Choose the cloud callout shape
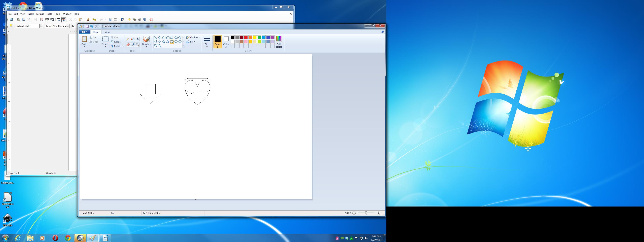 tap(180, 42)
